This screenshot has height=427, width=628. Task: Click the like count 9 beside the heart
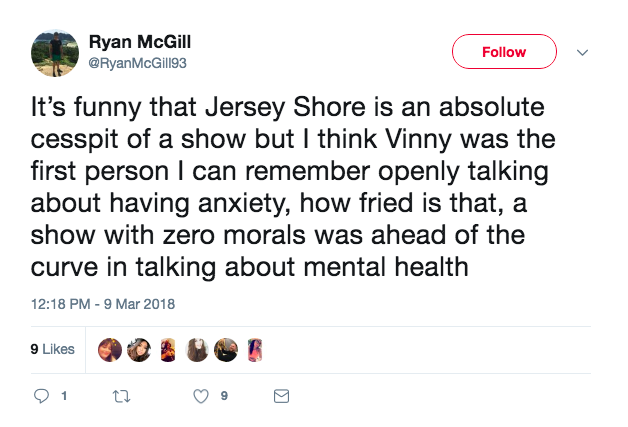click(224, 396)
